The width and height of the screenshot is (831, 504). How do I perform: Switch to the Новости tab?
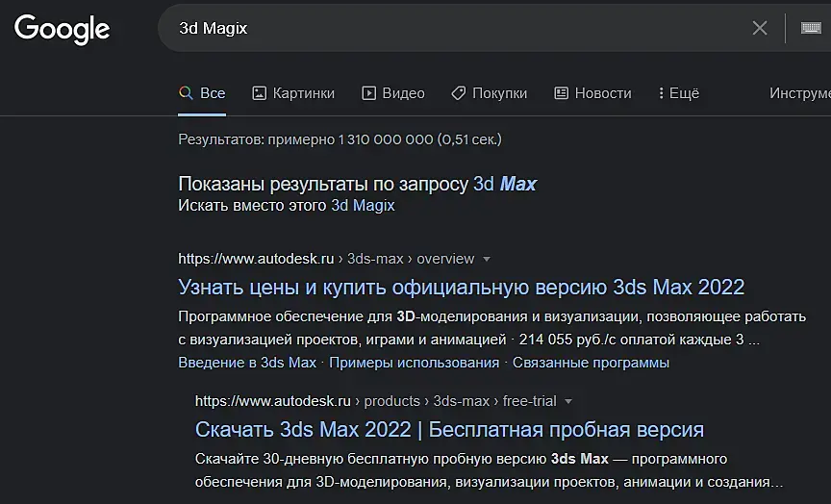click(x=602, y=93)
